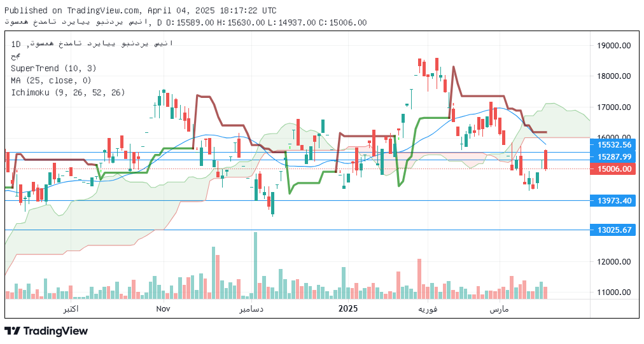Click the فوریه label on time axis
Viewport: 644px width, 344px height.
click(x=428, y=309)
